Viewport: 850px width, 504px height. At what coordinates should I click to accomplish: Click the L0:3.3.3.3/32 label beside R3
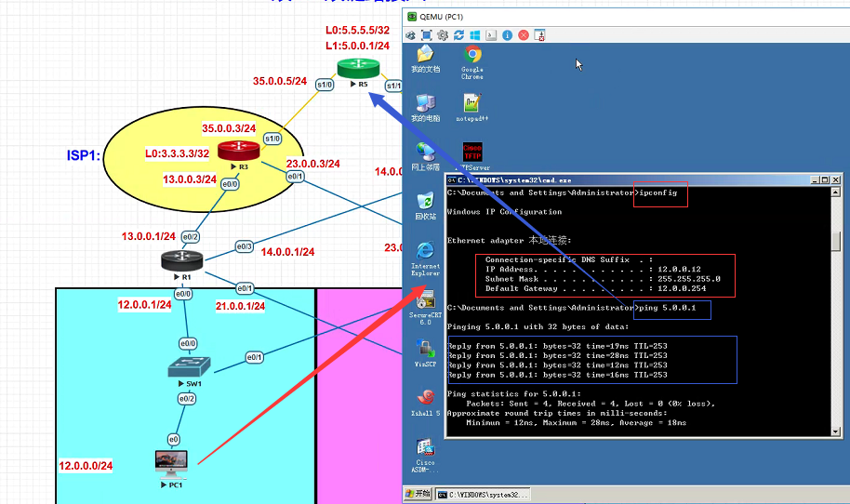click(177, 153)
